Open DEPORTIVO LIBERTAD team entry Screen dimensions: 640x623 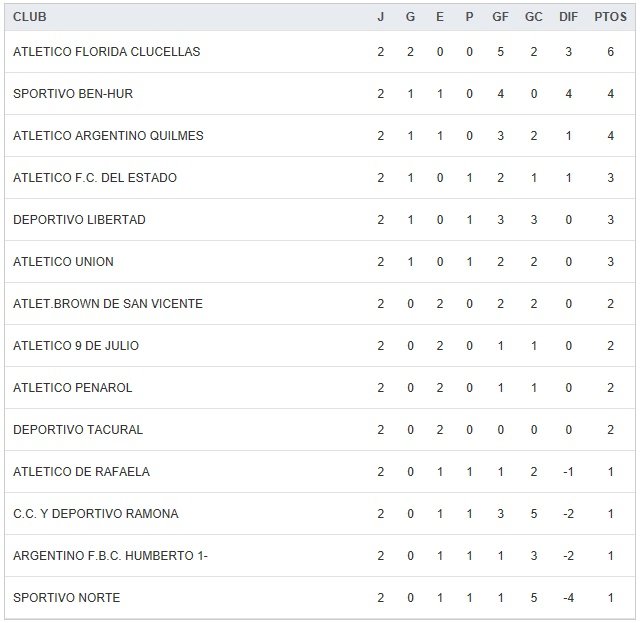point(79,220)
